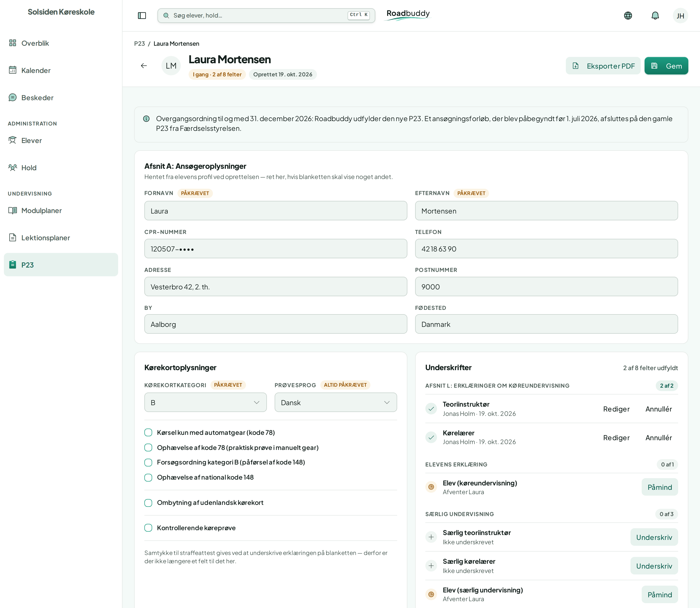Click the checkmark icon beside Teoriinstruktør
Image resolution: width=700 pixels, height=608 pixels.
point(431,409)
